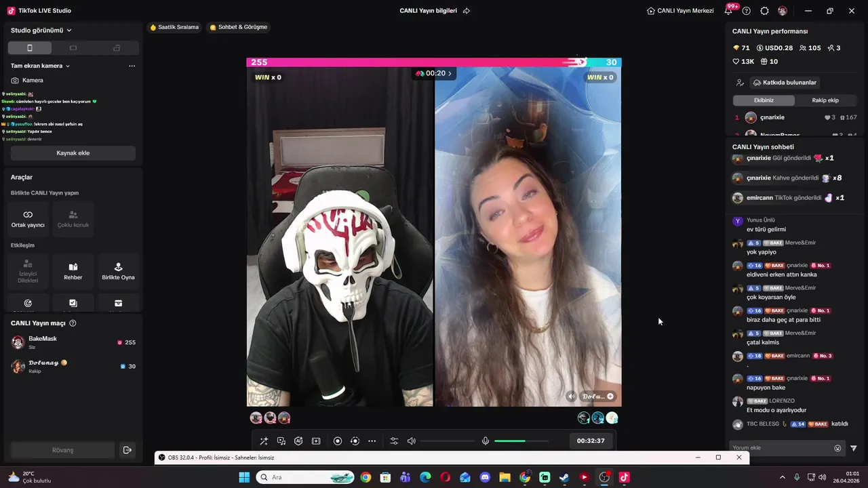
Task: Select BakeMask in the match score list
Action: pos(73,342)
